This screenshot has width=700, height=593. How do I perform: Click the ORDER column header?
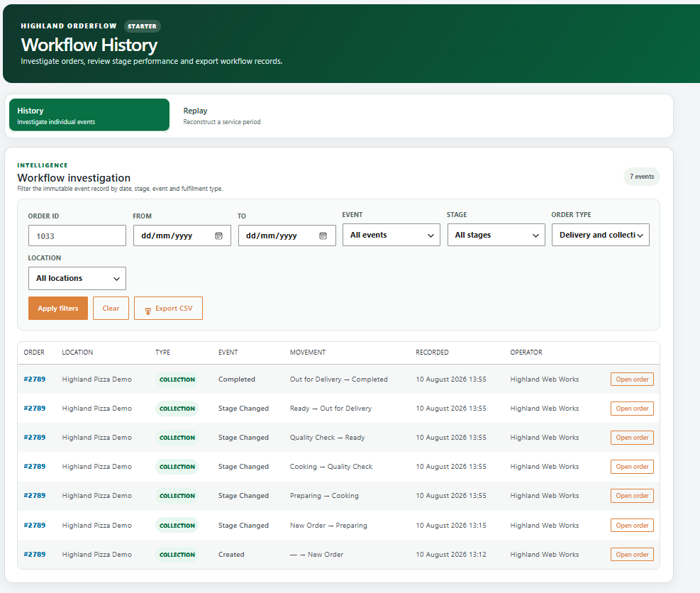pos(34,353)
